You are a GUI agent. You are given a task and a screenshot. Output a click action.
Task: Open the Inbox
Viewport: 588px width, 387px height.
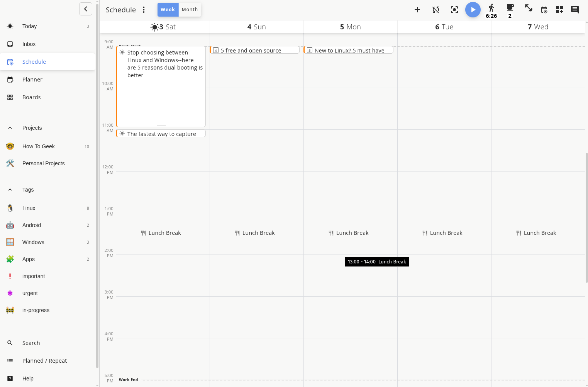point(48,44)
